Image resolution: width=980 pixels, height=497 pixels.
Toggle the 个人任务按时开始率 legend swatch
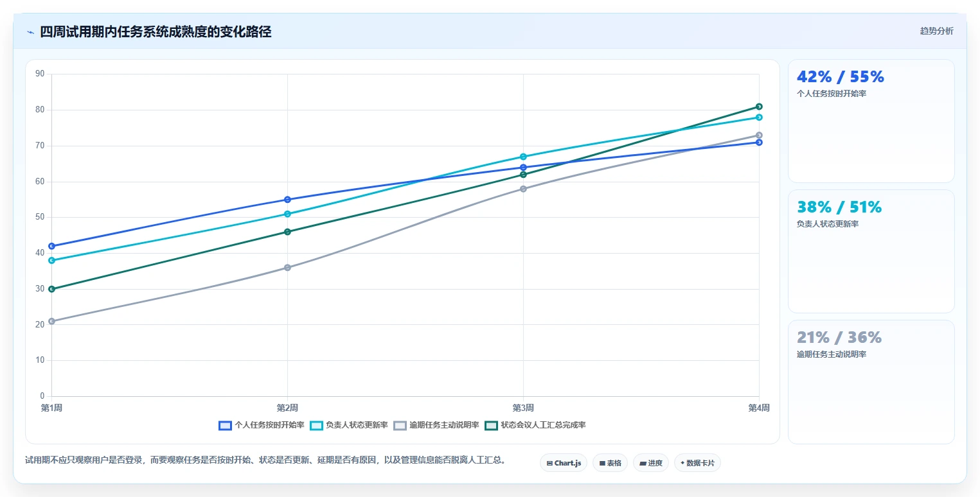point(225,425)
